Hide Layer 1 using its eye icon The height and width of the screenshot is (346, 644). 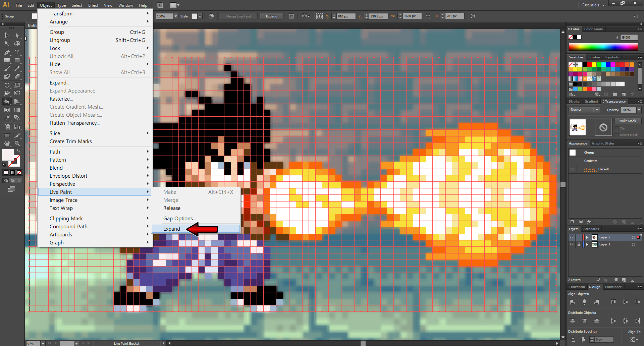572,244
